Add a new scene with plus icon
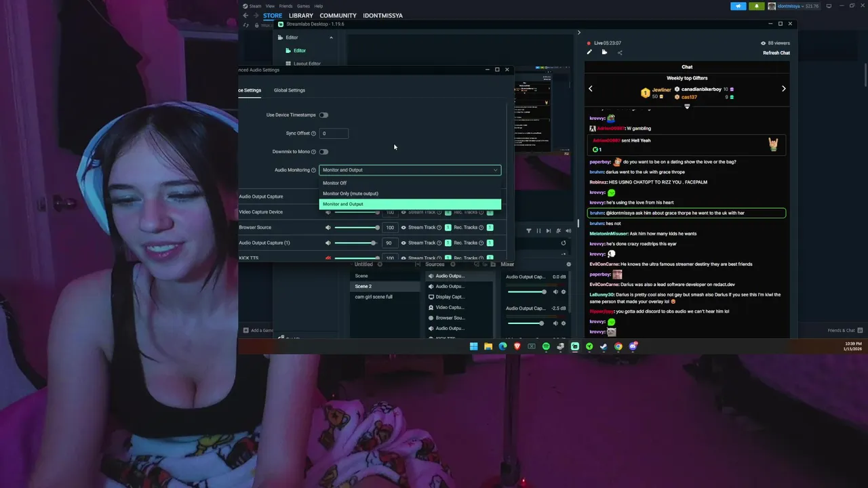The image size is (868, 488). point(380,264)
